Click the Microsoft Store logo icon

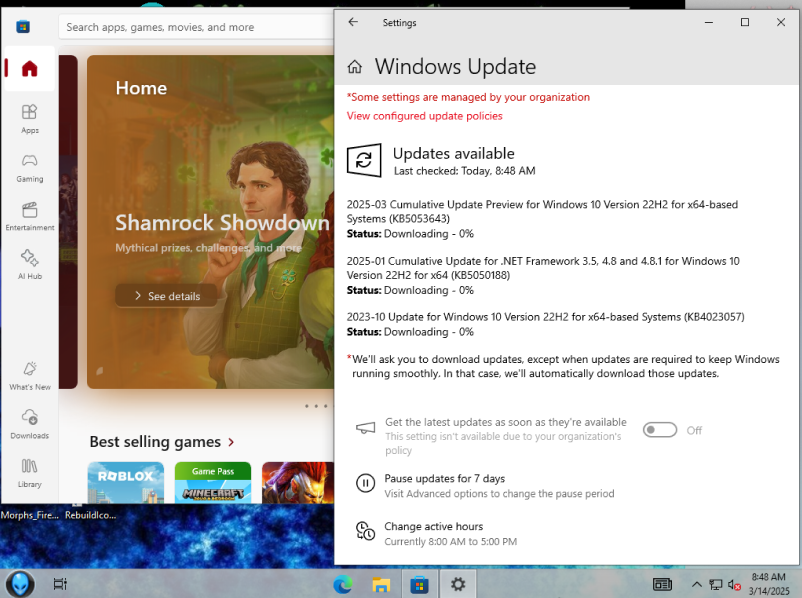tap(23, 26)
